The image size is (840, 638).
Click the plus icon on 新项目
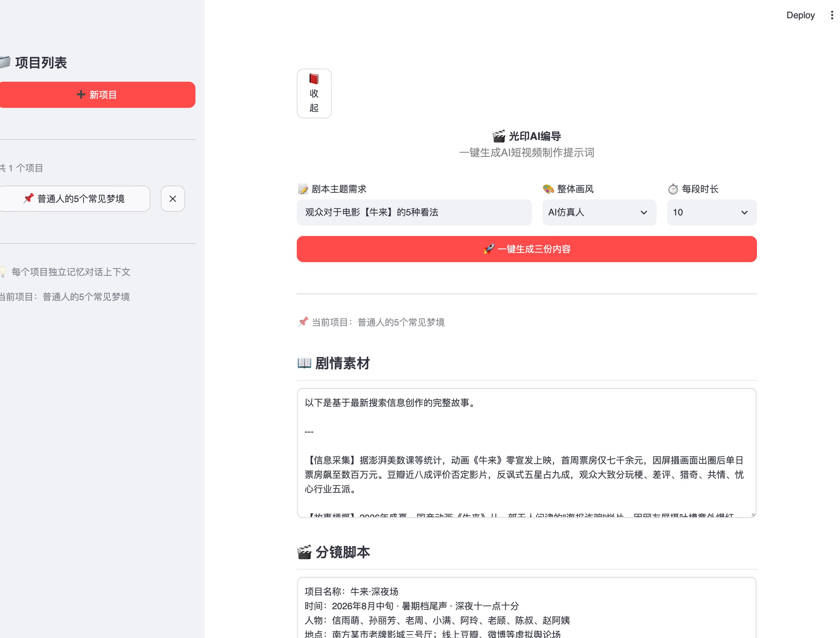tap(80, 94)
